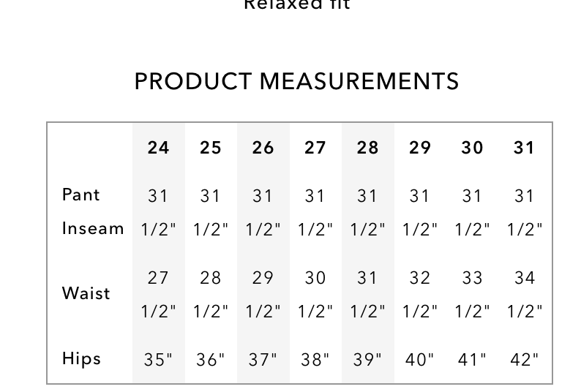Click the size 26 column header
The image size is (581, 392).
coord(263,148)
